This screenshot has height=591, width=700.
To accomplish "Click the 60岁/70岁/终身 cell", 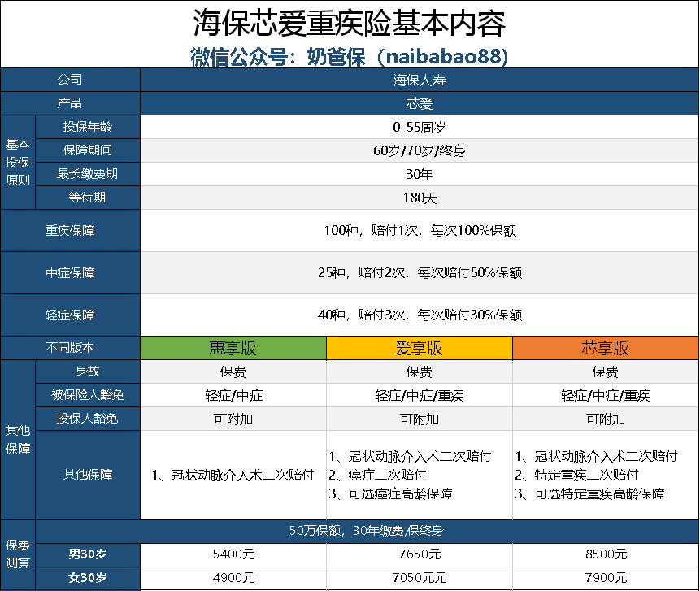I will 420,150.
